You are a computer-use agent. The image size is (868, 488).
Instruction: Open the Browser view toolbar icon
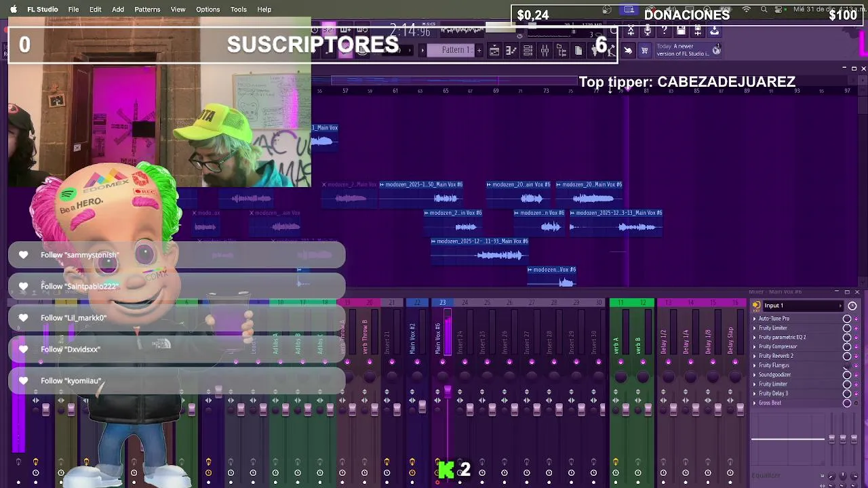click(x=561, y=50)
